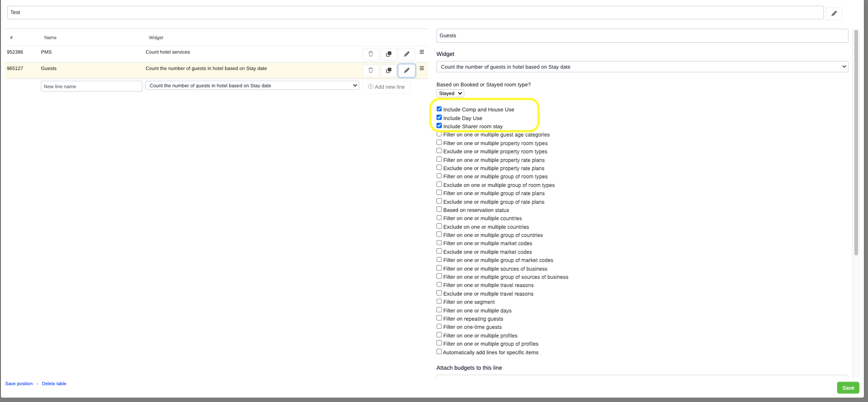Image resolution: width=868 pixels, height=402 pixels.
Task: Grab the PMS row reorder handle
Action: coord(422,52)
